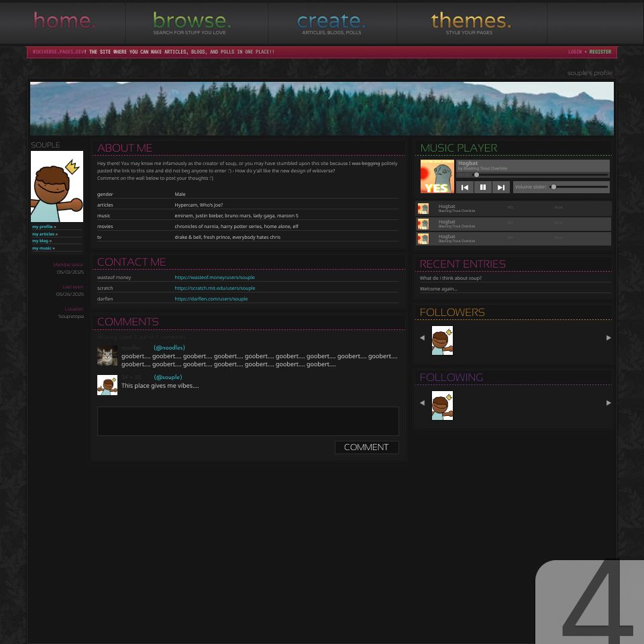Pause the currently playing Hogbat song

tap(483, 187)
